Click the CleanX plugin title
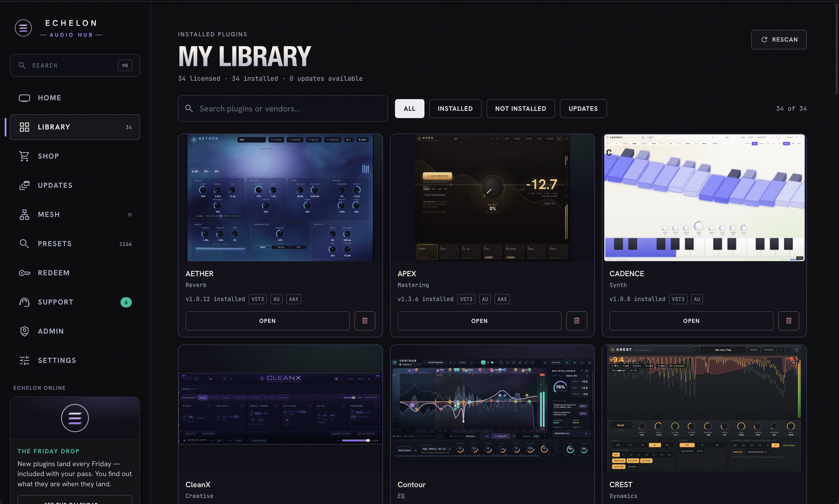839x504 pixels. click(x=198, y=485)
